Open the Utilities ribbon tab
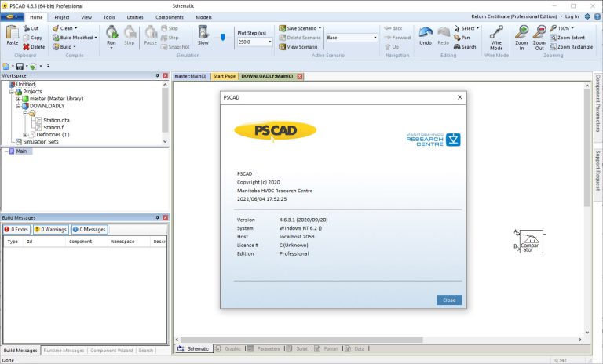Image resolution: width=603 pixels, height=364 pixels. click(135, 17)
